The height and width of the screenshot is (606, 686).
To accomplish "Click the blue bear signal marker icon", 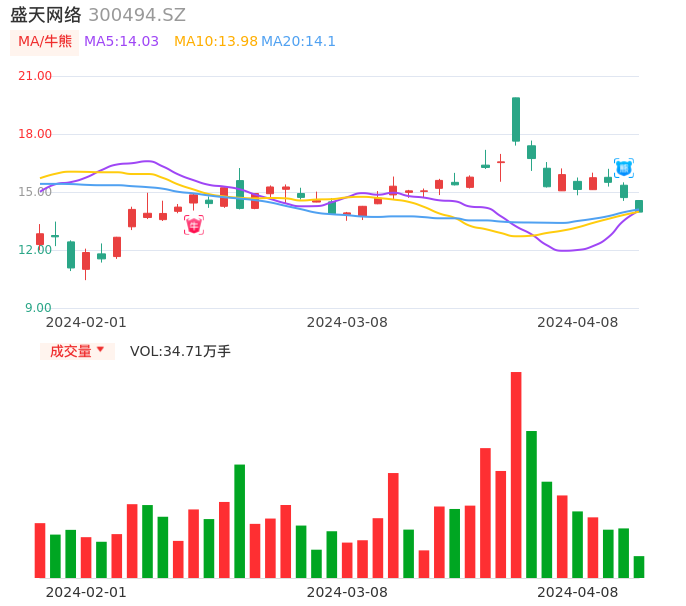I will click(623, 168).
